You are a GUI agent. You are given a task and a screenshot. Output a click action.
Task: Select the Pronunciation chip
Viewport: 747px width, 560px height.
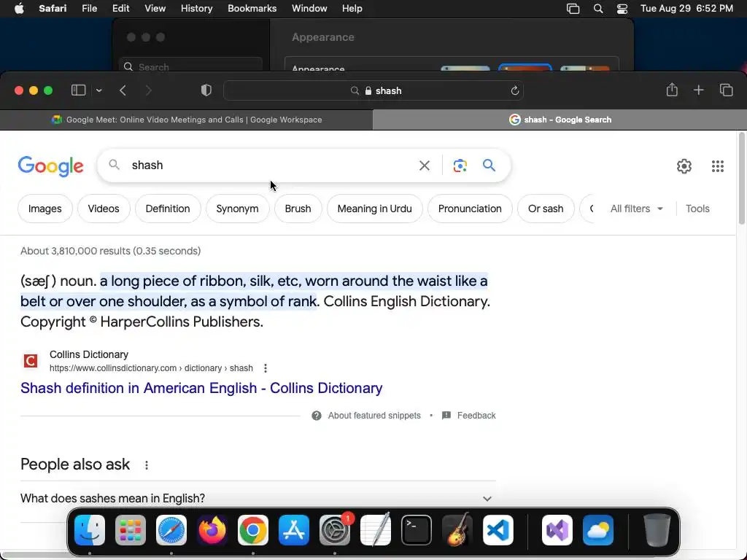470,209
